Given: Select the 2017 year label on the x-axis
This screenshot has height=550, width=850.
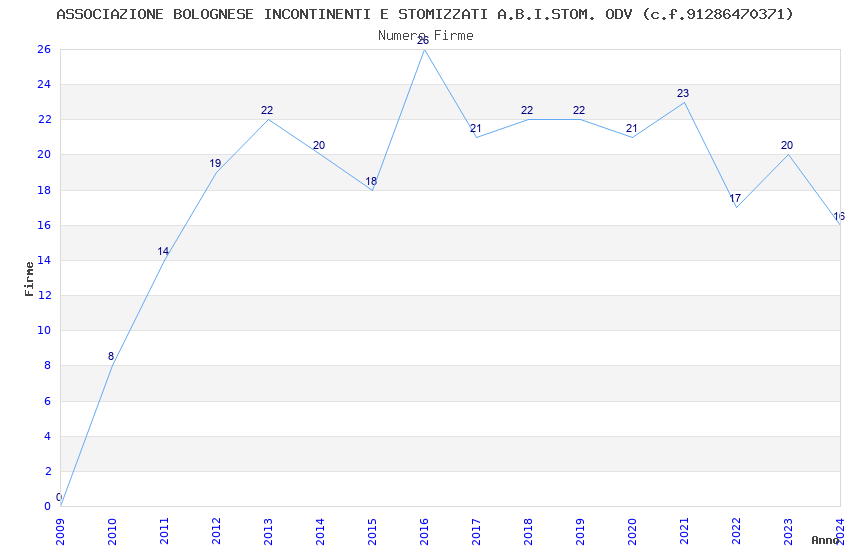Looking at the screenshot, I should pos(476,531).
